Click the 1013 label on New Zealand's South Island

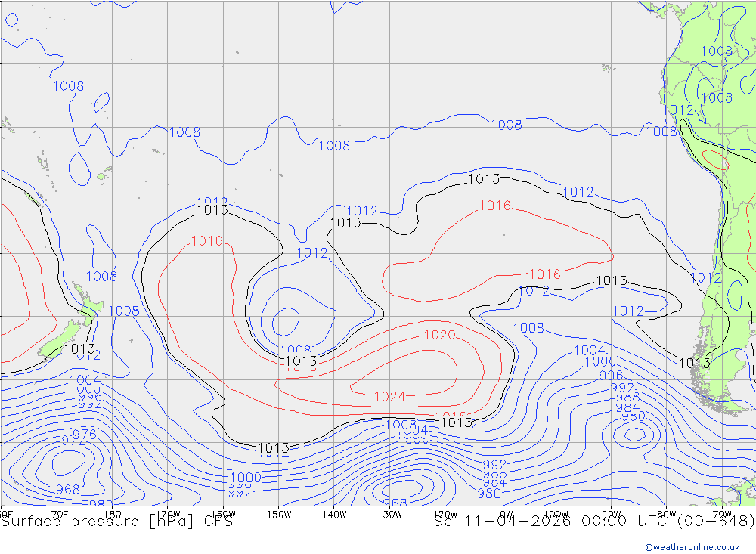[79, 348]
